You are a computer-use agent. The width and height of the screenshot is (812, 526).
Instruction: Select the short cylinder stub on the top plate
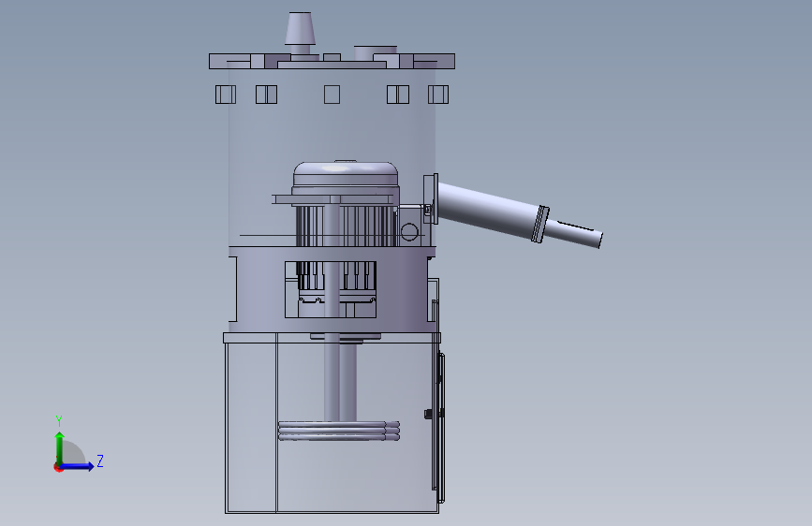(x=376, y=51)
